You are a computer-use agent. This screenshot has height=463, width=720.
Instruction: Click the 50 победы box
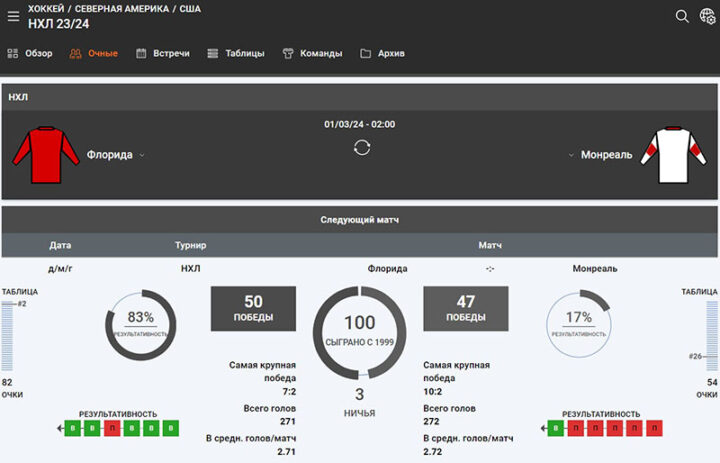[x=253, y=308]
